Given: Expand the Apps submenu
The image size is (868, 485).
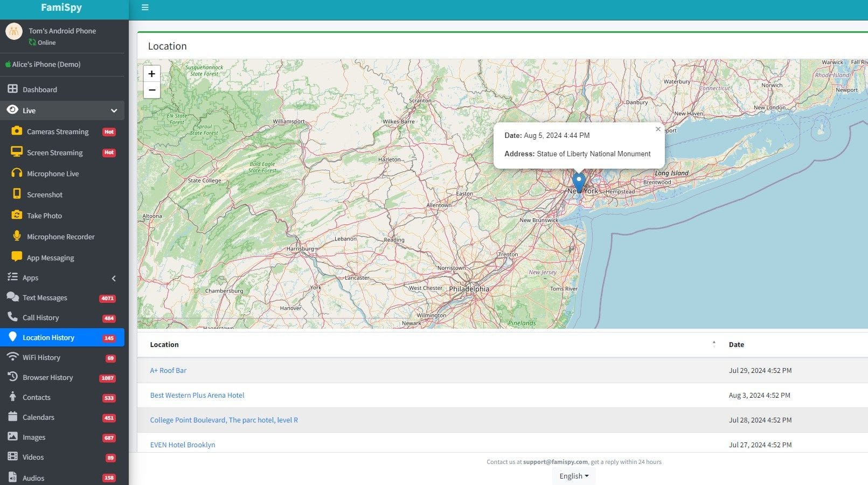Looking at the screenshot, I should (x=113, y=278).
